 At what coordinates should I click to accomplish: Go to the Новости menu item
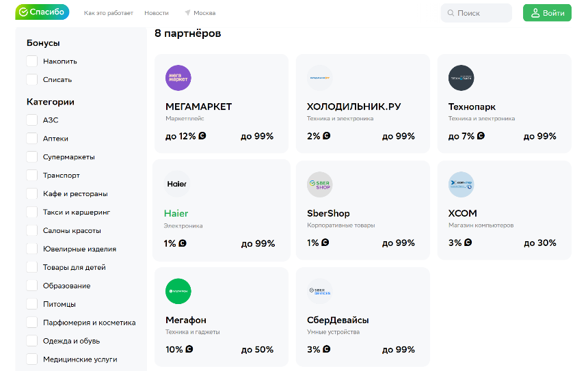coord(157,13)
